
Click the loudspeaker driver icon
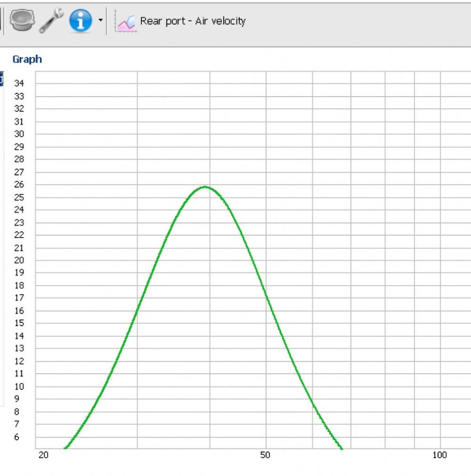[22, 20]
